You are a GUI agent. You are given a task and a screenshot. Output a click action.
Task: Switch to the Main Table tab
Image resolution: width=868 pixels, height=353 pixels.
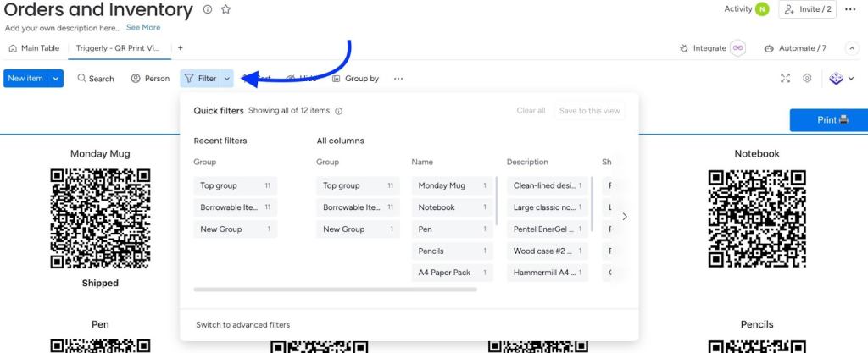(34, 48)
